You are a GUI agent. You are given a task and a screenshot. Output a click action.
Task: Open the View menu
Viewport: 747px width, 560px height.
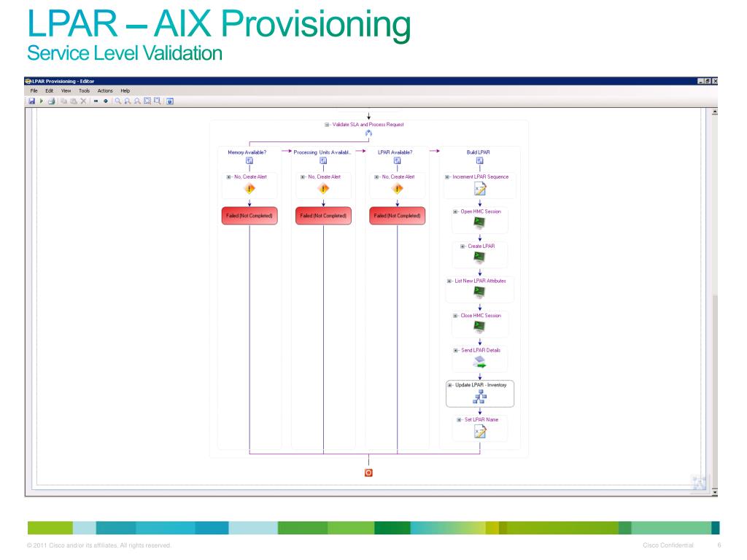tap(66, 91)
